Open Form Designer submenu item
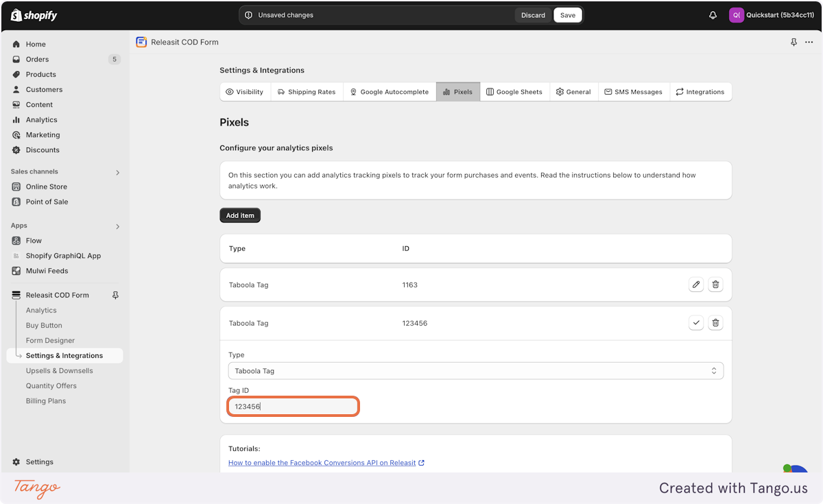This screenshot has height=504, width=823. [50, 341]
